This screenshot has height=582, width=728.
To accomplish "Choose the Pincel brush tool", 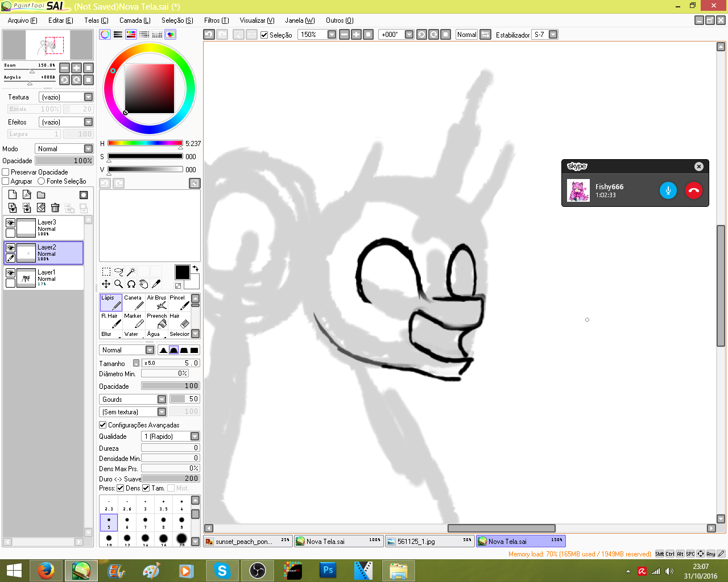I will [x=179, y=302].
